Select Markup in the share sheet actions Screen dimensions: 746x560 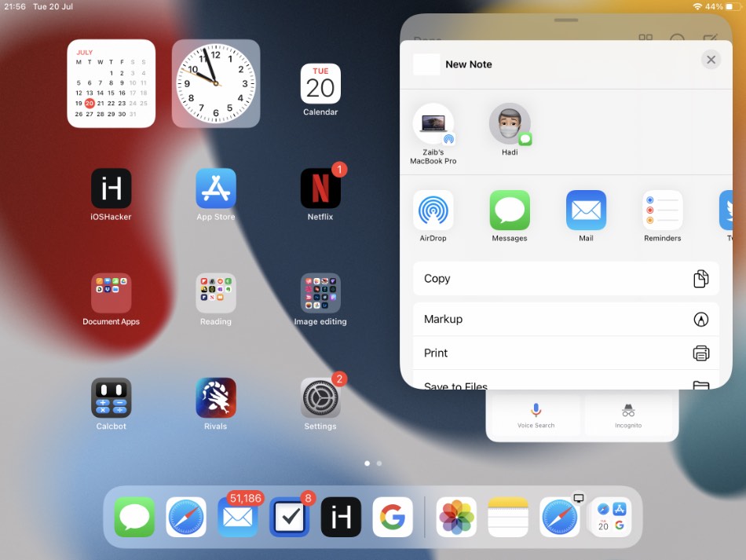tap(565, 319)
